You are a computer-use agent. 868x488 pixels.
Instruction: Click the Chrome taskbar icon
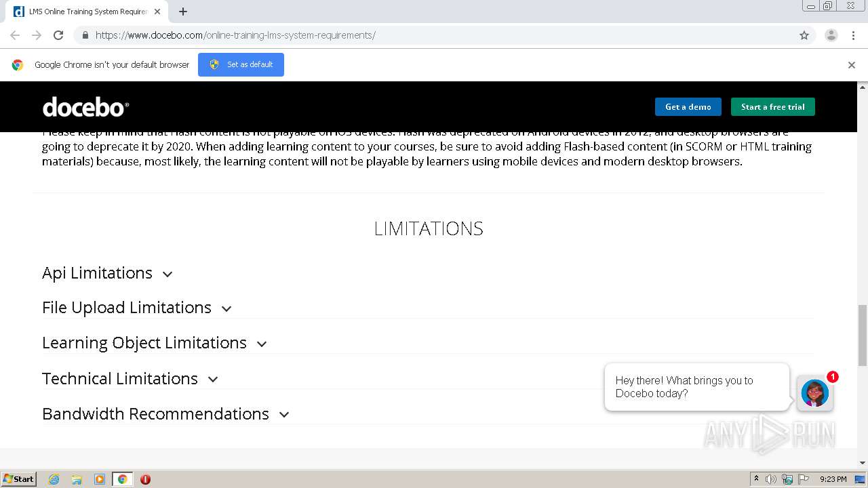pyautogui.click(x=122, y=479)
